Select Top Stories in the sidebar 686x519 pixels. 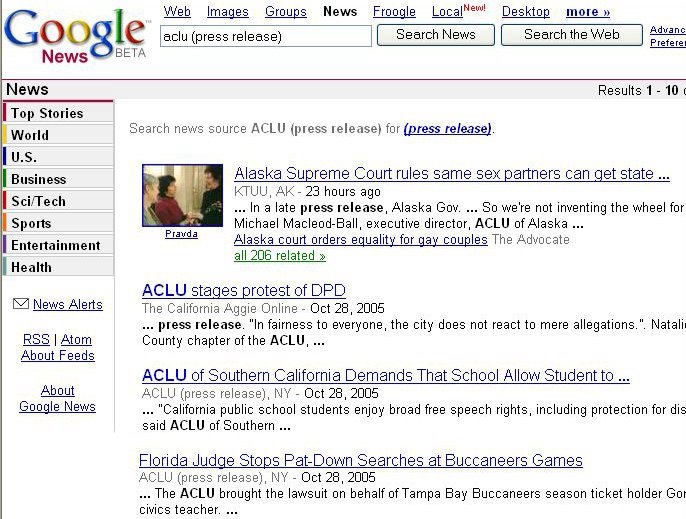point(58,113)
